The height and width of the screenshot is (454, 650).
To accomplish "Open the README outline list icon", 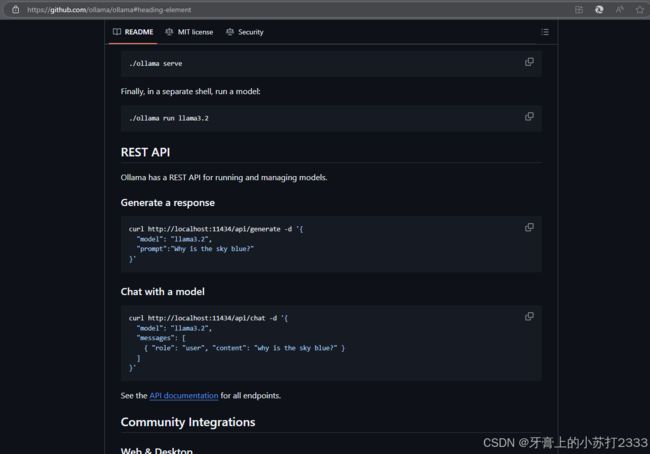I will [545, 32].
